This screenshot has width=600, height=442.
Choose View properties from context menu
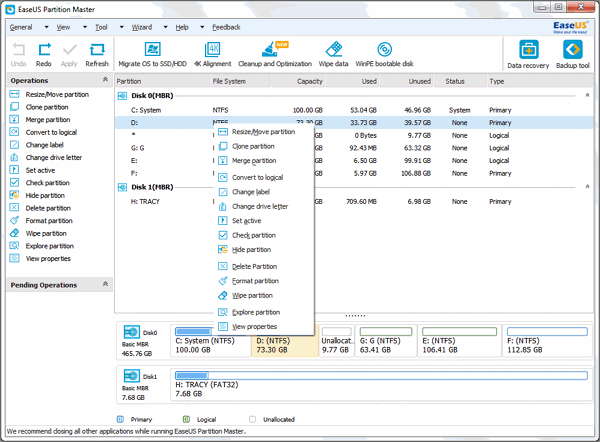click(264, 327)
